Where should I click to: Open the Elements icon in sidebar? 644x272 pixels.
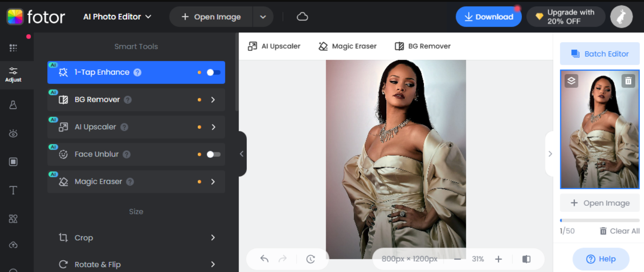(x=13, y=219)
